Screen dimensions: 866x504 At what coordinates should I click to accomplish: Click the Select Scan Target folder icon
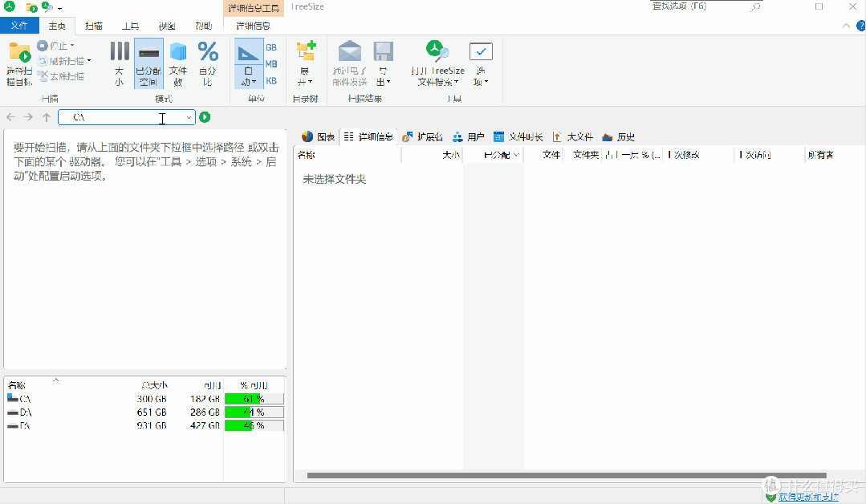(19, 53)
